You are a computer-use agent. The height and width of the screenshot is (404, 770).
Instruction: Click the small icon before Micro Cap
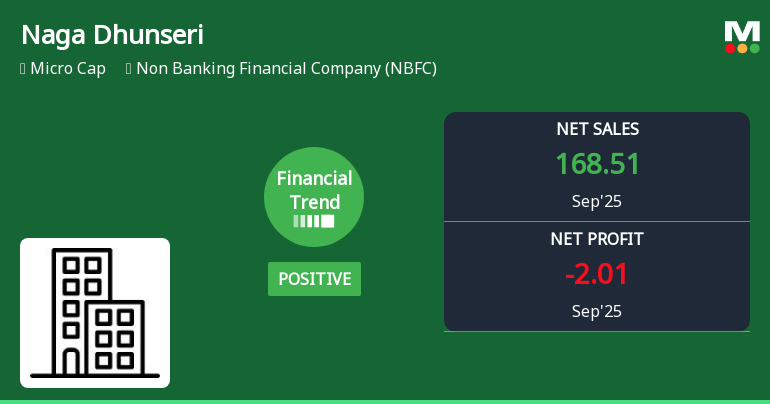(23, 69)
